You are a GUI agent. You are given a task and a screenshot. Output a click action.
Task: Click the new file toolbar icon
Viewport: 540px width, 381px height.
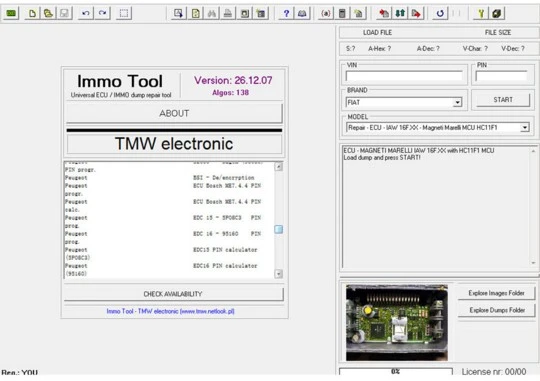tap(32, 13)
